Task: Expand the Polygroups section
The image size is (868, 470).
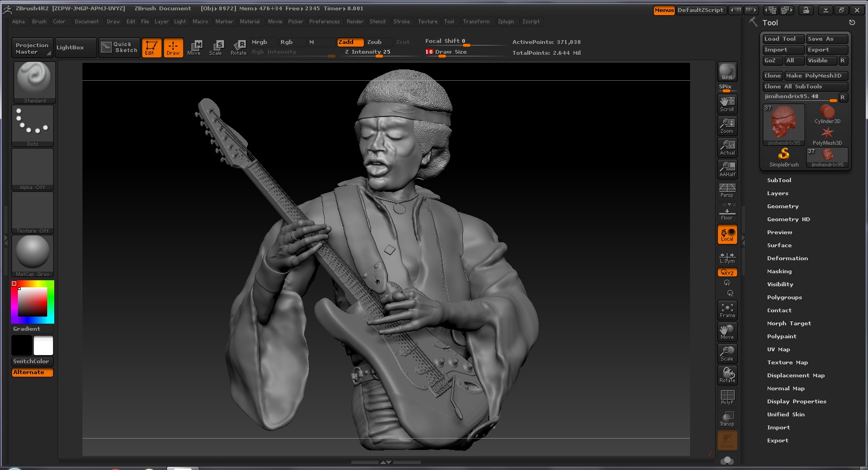Action: 784,297
